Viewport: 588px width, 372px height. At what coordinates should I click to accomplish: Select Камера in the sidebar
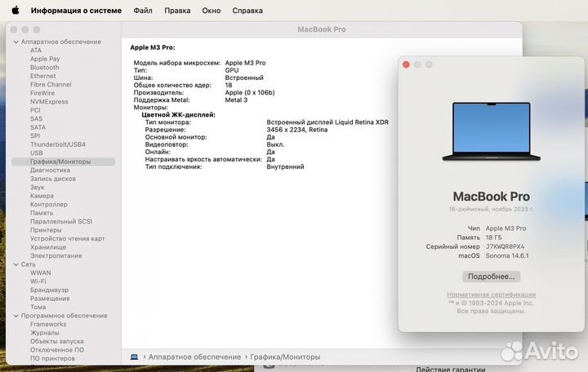pyautogui.click(x=42, y=196)
